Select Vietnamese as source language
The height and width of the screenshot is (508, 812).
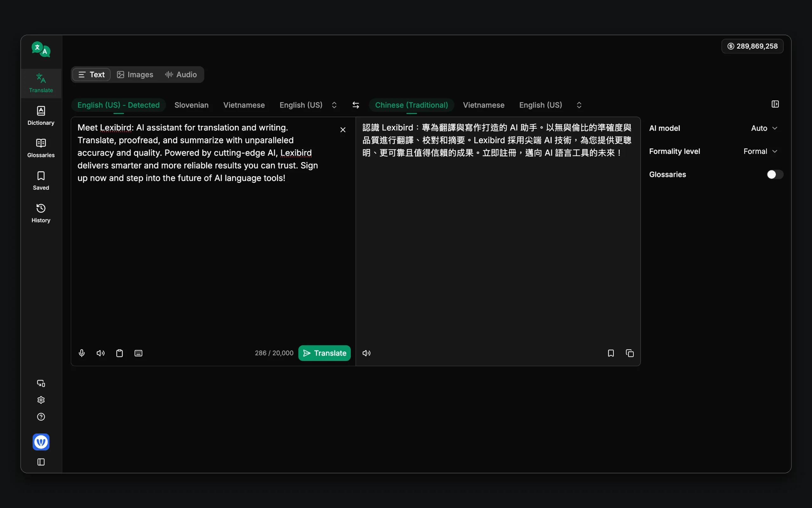coord(244,105)
